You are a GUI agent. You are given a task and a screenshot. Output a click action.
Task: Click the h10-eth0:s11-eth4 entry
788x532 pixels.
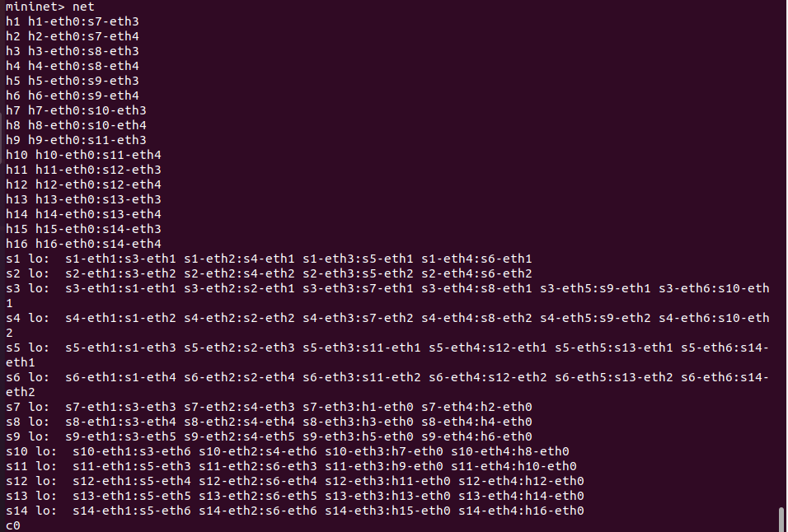click(x=98, y=155)
